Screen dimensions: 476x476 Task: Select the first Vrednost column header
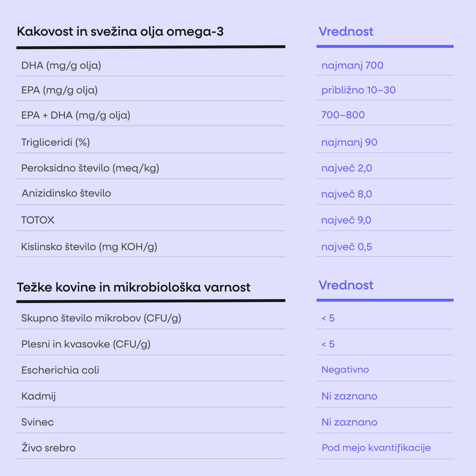[x=346, y=32]
